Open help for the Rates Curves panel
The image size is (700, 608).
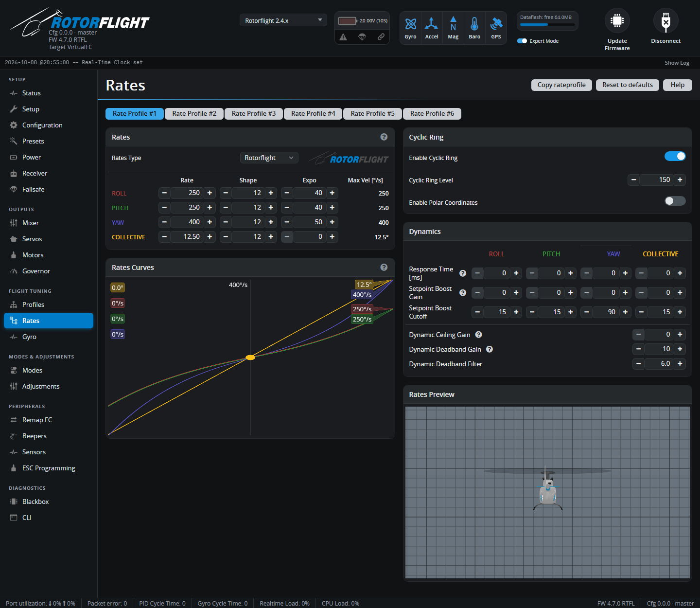pos(384,268)
